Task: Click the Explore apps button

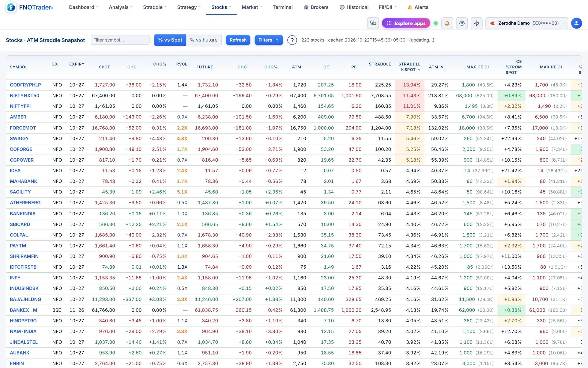Action: [x=406, y=23]
